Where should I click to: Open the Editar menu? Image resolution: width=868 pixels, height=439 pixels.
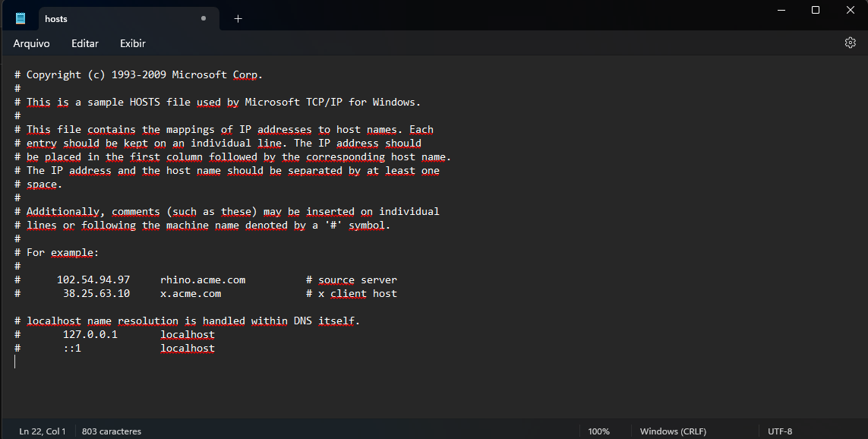click(85, 43)
